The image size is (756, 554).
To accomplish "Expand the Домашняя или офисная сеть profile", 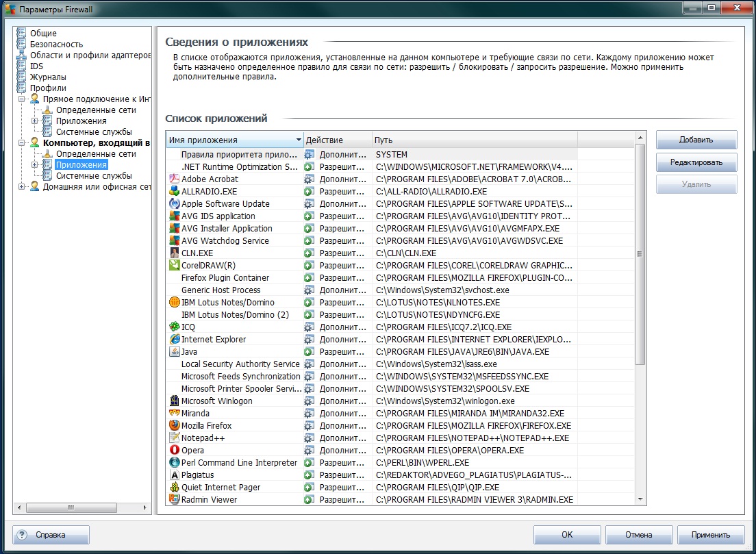I will point(22,187).
